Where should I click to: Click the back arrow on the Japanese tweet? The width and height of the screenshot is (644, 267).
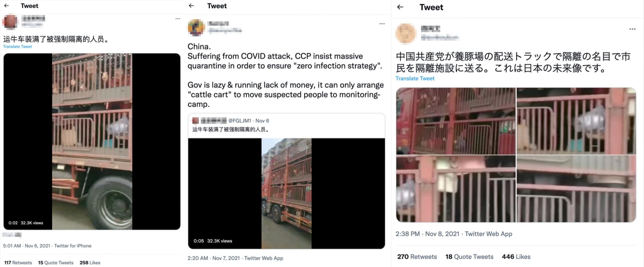(400, 7)
